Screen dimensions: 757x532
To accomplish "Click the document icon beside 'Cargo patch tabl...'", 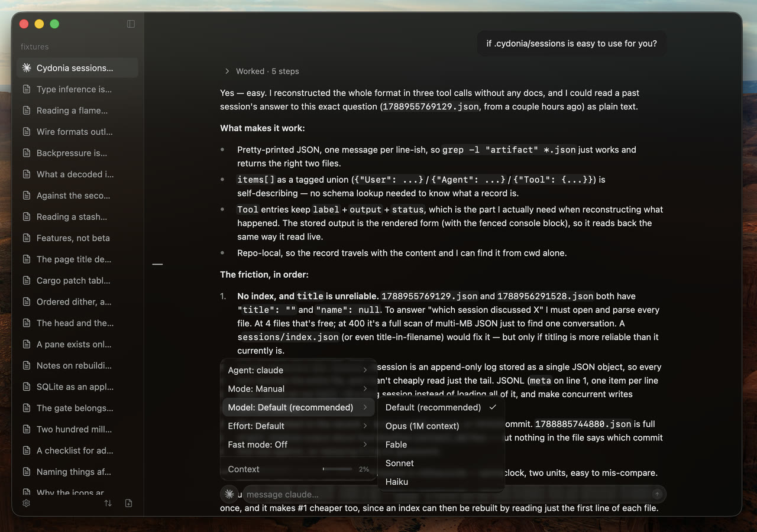I will tap(27, 281).
